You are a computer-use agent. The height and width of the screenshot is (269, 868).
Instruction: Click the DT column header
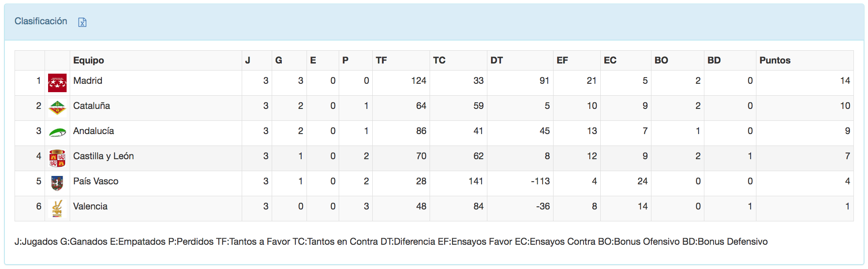pyautogui.click(x=496, y=60)
